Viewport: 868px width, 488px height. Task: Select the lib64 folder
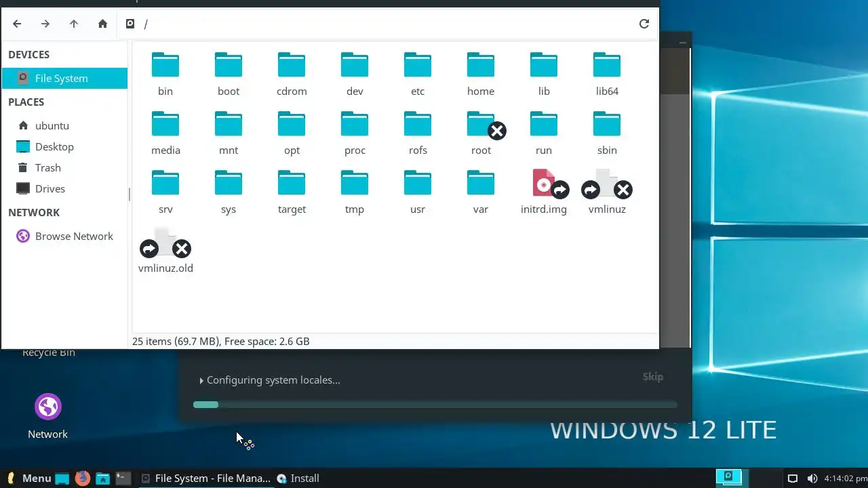point(607,75)
